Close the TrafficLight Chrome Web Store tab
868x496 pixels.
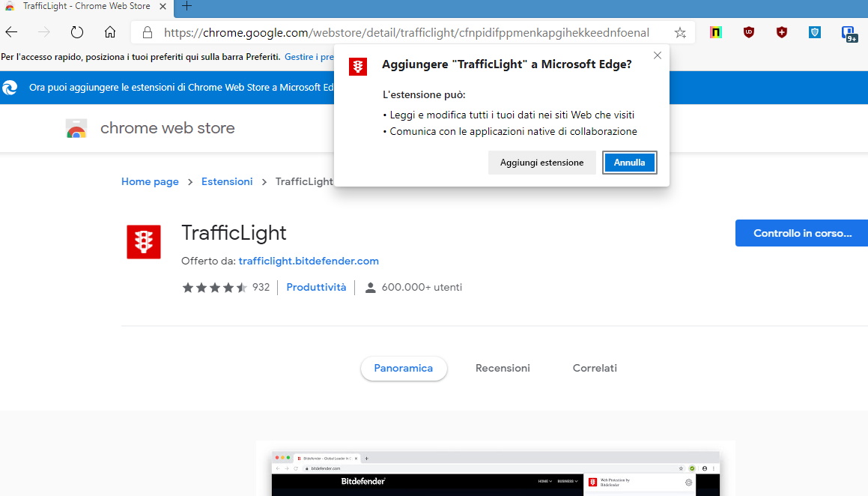click(x=163, y=7)
